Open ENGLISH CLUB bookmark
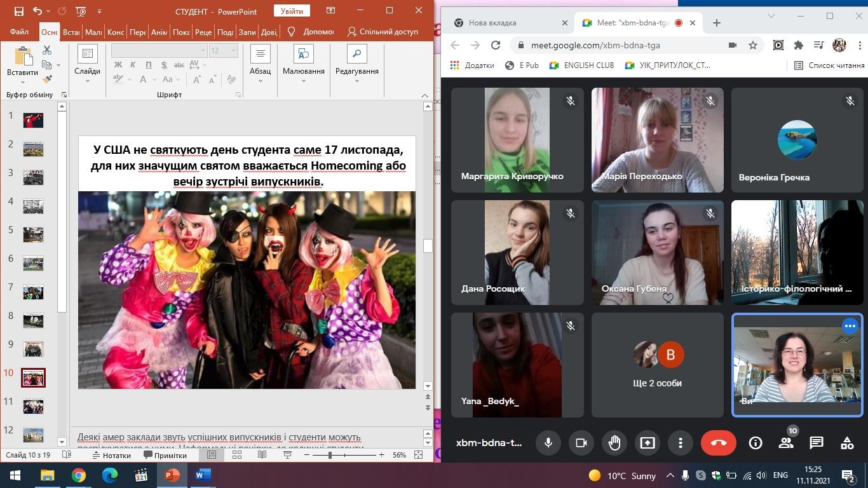Screen dimensions: 868x488 (x=581, y=65)
